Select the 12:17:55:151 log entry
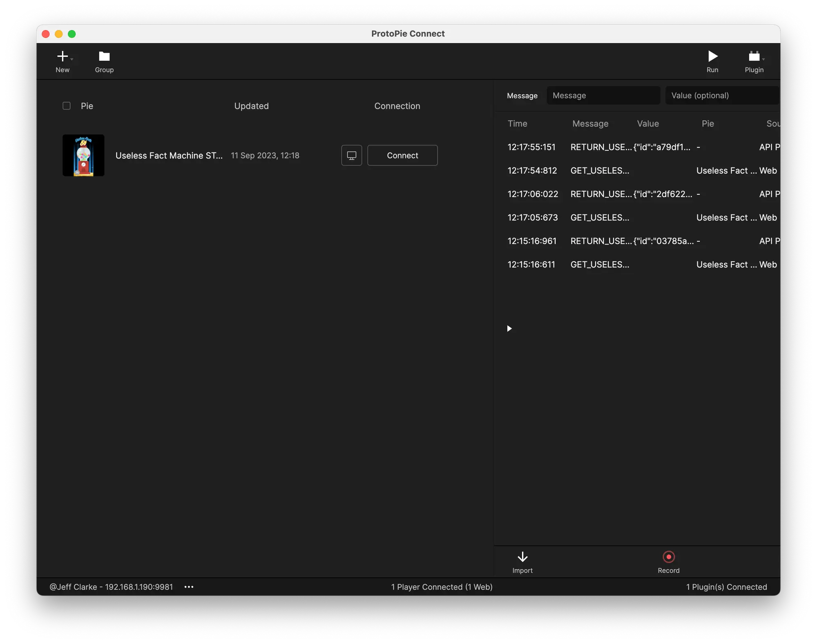 click(x=531, y=147)
